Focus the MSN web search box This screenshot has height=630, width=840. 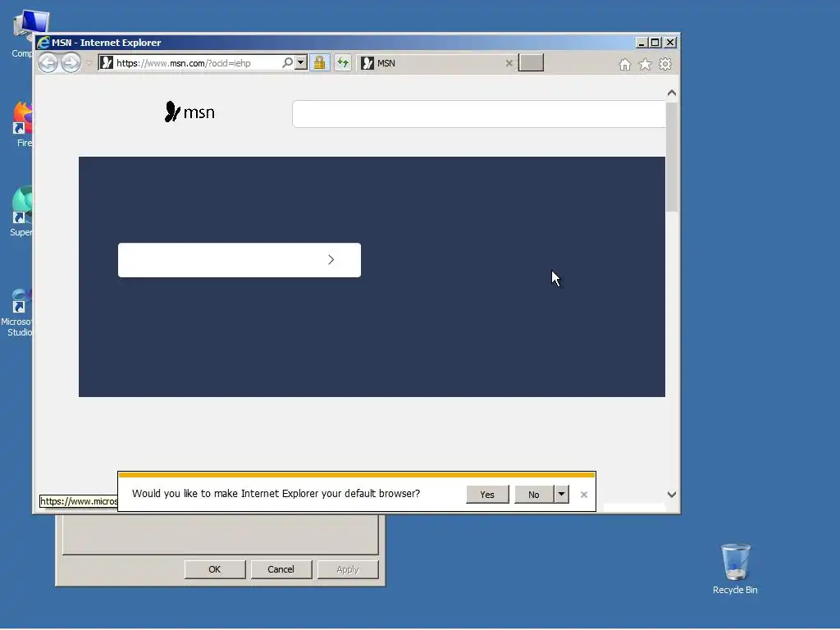coord(479,114)
